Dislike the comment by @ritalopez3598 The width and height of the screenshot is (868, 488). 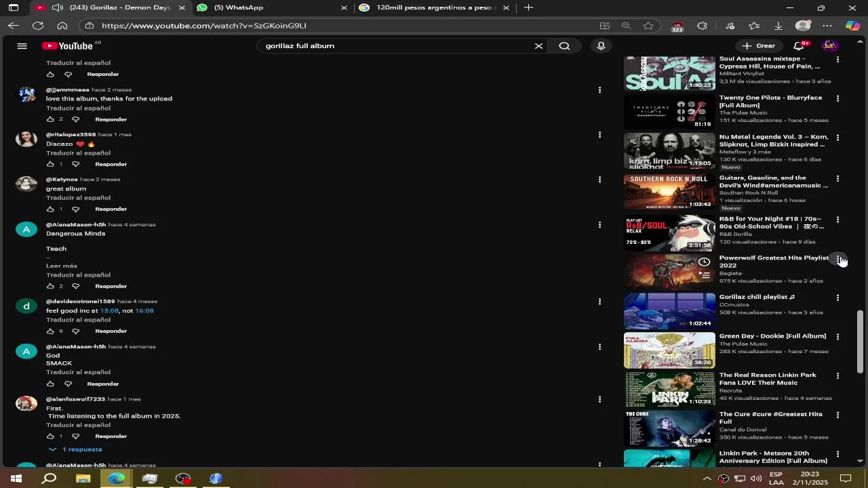pyautogui.click(x=76, y=164)
